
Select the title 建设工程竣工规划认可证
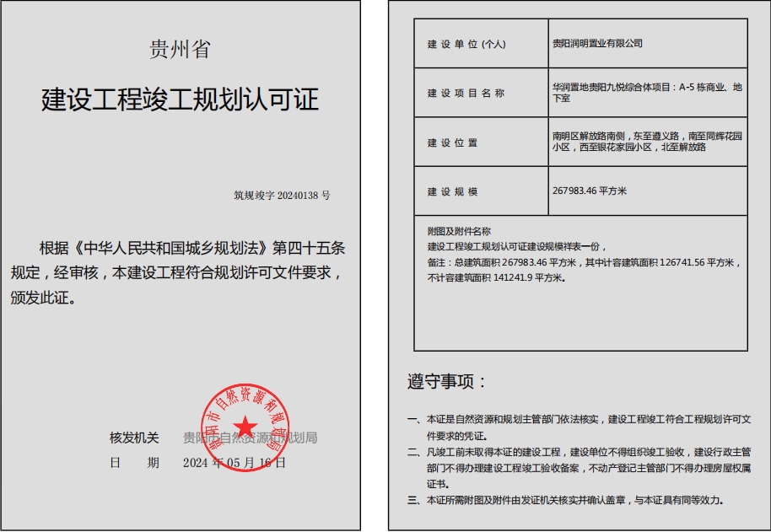pyautogui.click(x=180, y=99)
